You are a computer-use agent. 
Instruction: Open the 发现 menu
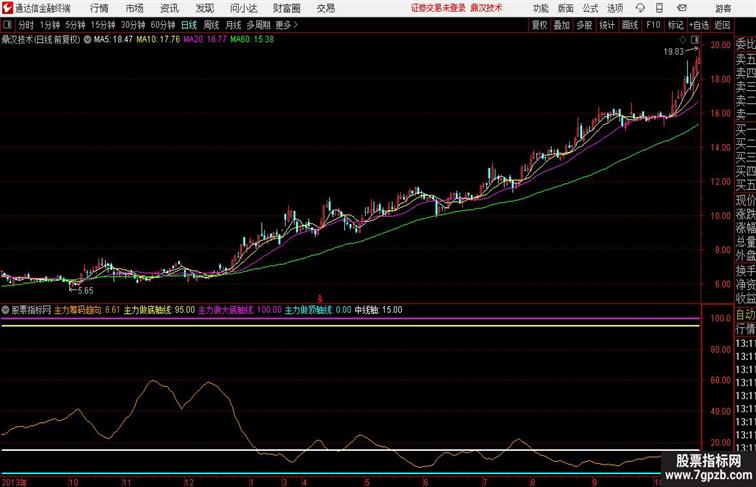[x=204, y=8]
